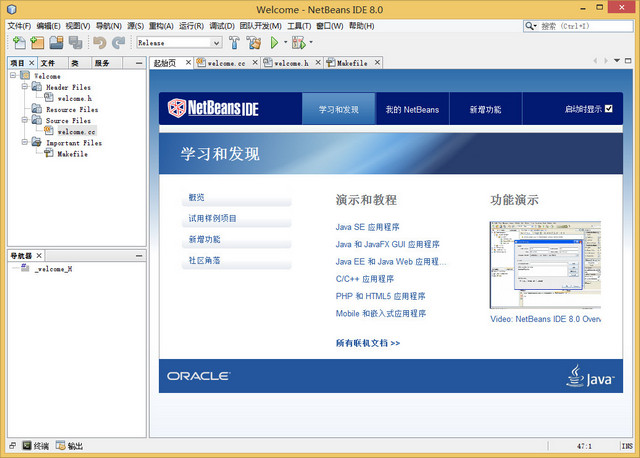Click the green Run Project icon

point(274,42)
